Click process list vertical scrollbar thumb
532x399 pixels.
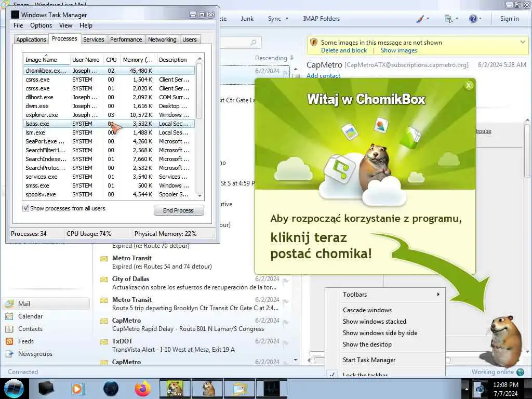click(199, 91)
